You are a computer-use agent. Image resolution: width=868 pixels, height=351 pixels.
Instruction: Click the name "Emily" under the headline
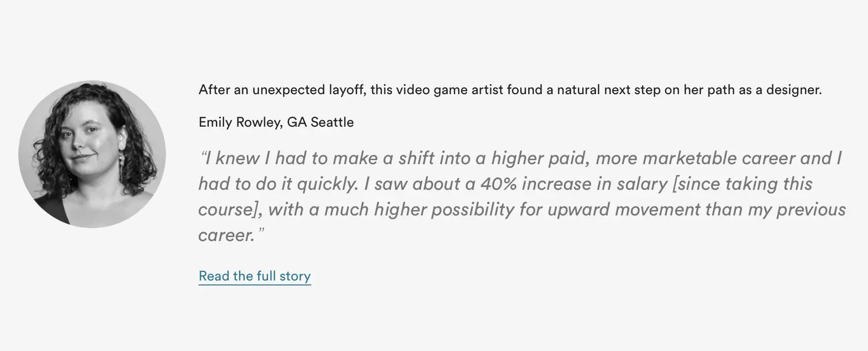(215, 122)
